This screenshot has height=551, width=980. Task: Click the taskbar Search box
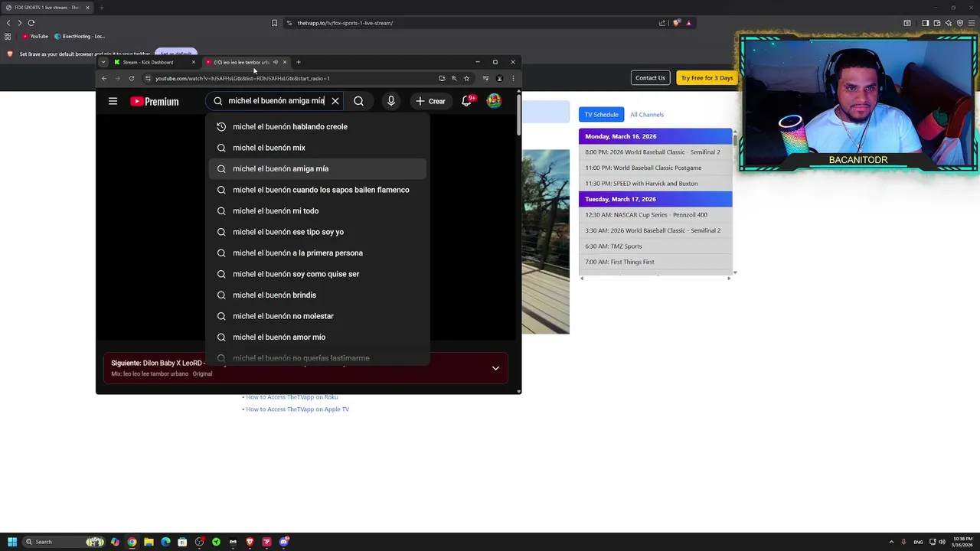tap(63, 542)
